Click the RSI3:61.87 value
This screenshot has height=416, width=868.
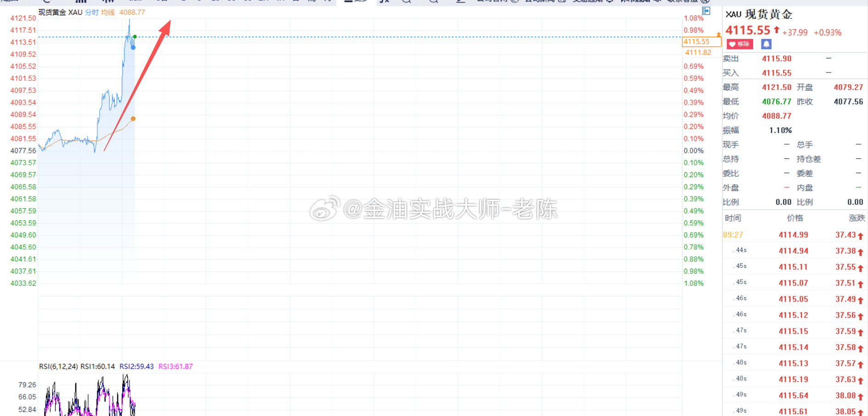pos(175,366)
